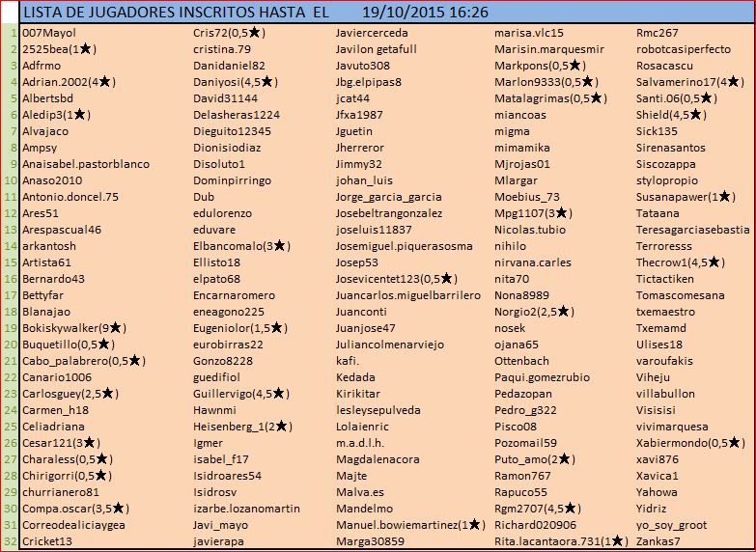Select the Juancarlos.miguelbarrilero cell
Image resolution: width=756 pixels, height=552 pixels.
408,295
